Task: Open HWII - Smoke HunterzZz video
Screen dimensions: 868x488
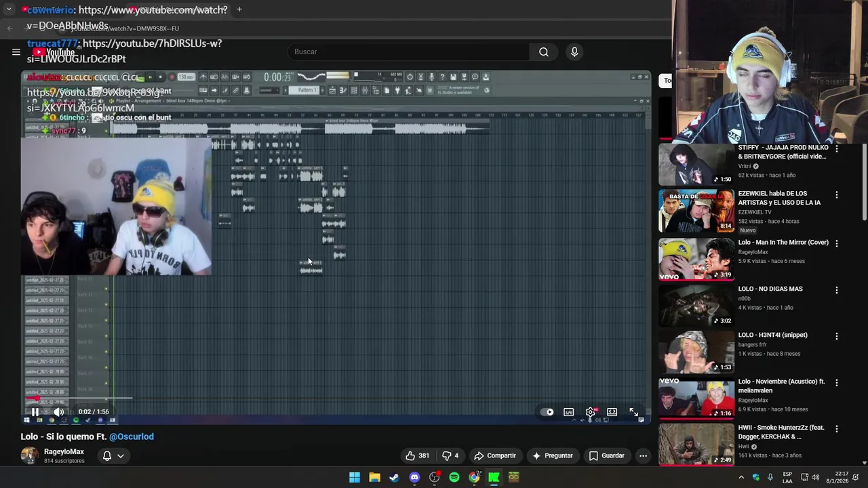Action: [781, 432]
